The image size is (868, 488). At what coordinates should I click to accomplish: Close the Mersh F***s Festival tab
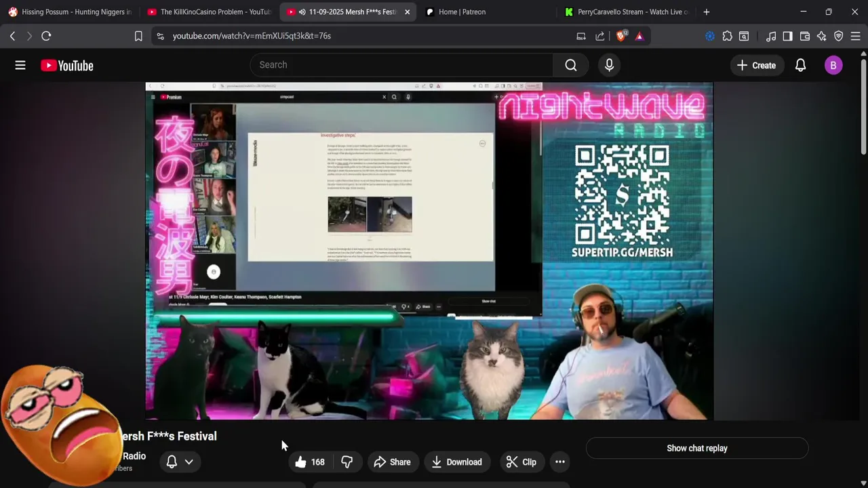point(407,12)
